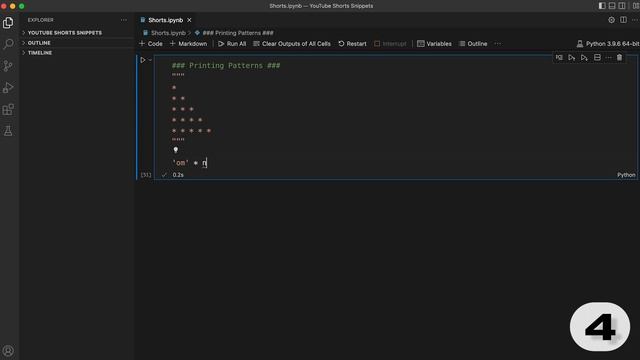Click the macOS green zoom window button

coord(22,6)
